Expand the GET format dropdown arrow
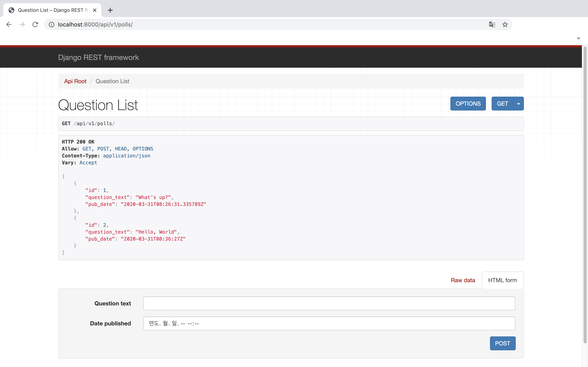 point(519,104)
